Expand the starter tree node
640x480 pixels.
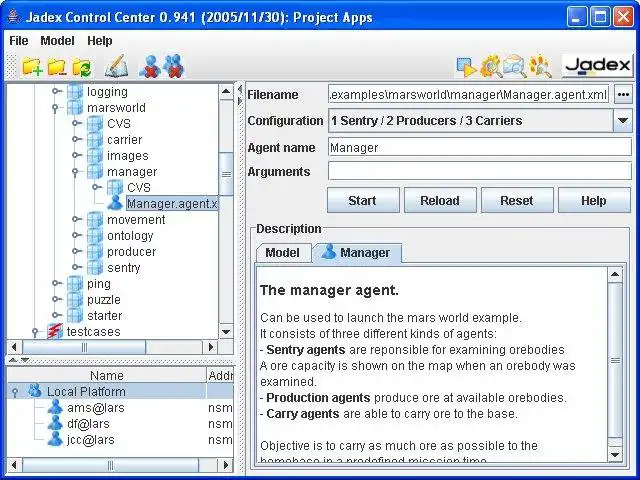point(57,315)
